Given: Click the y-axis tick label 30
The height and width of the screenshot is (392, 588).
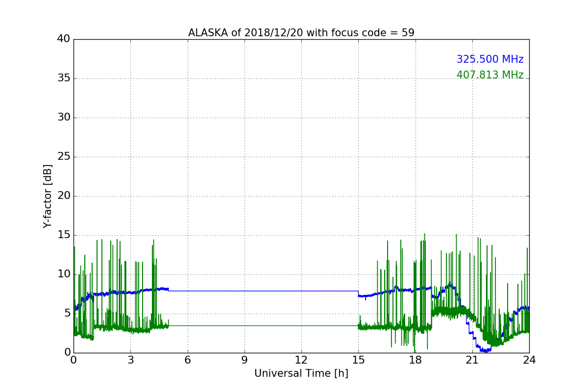Looking at the screenshot, I should [x=64, y=118].
